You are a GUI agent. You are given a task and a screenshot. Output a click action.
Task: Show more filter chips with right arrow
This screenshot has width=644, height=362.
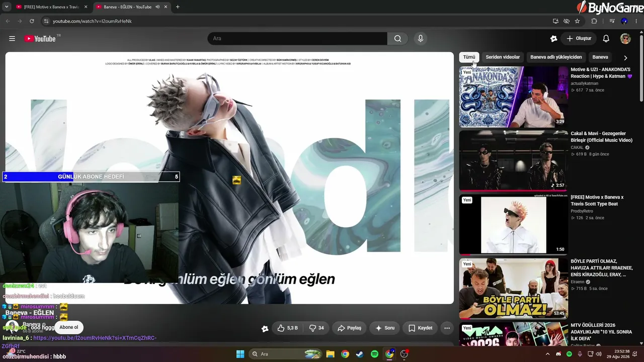(625, 58)
